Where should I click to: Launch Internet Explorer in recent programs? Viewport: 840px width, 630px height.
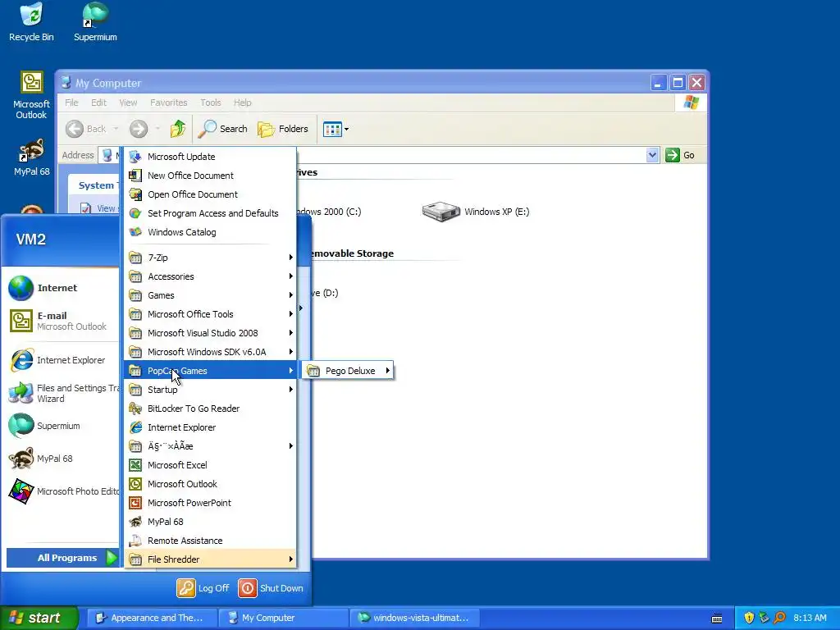coord(62,360)
